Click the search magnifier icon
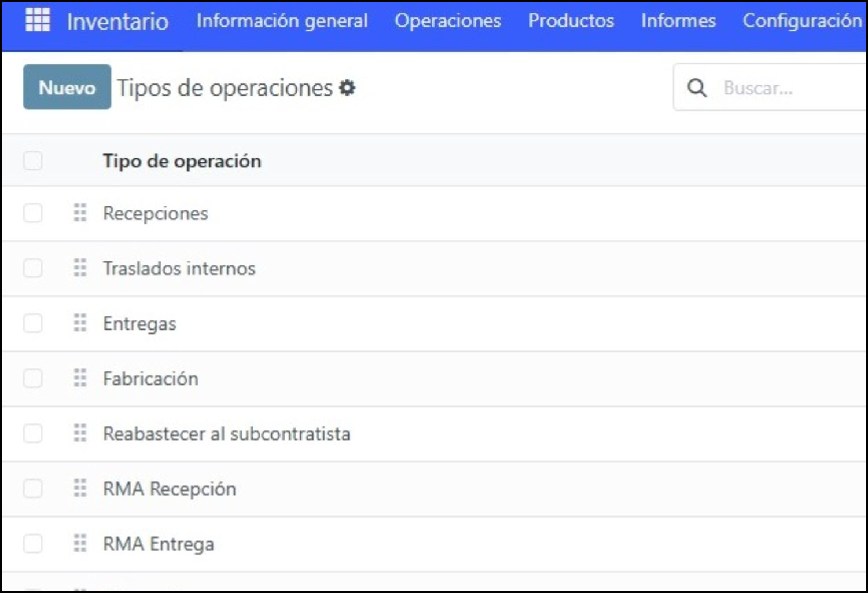The width and height of the screenshot is (868, 593). coord(697,88)
